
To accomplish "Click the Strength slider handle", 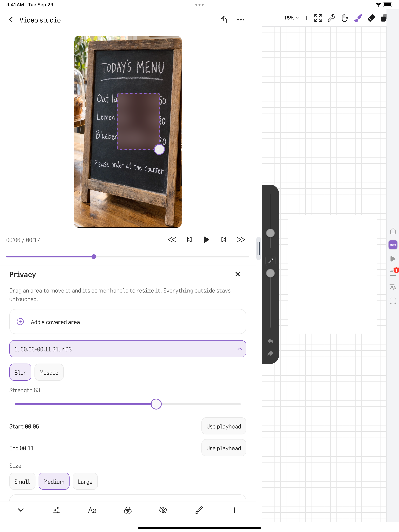I will click(156, 404).
